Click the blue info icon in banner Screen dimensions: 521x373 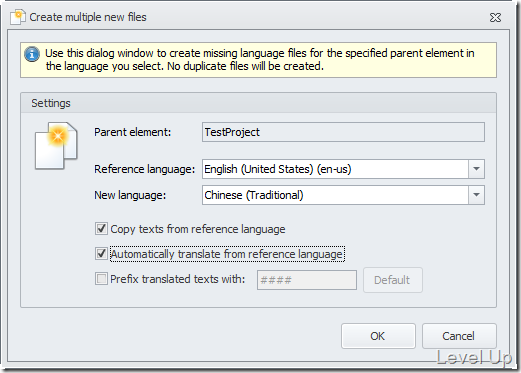tap(32, 54)
